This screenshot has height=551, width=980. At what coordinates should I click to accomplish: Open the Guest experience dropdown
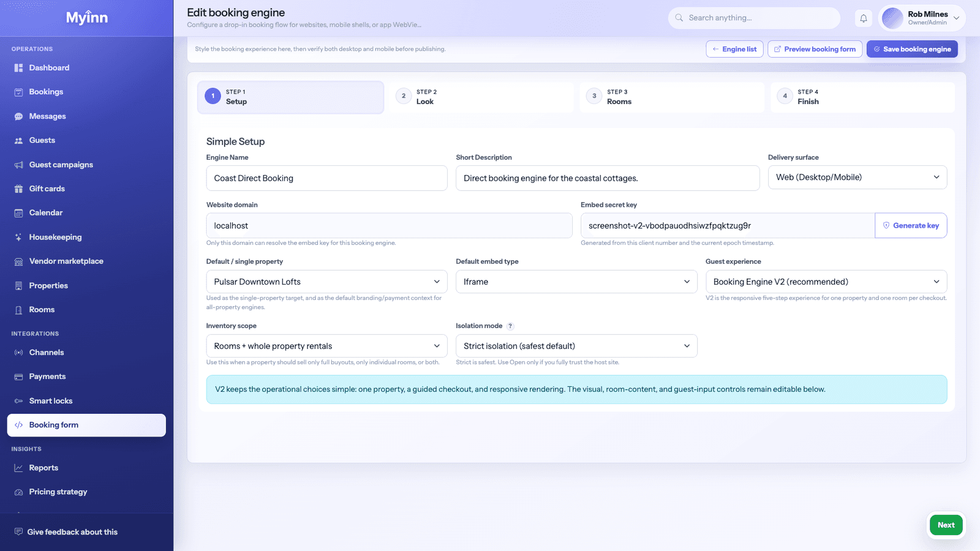[826, 282]
